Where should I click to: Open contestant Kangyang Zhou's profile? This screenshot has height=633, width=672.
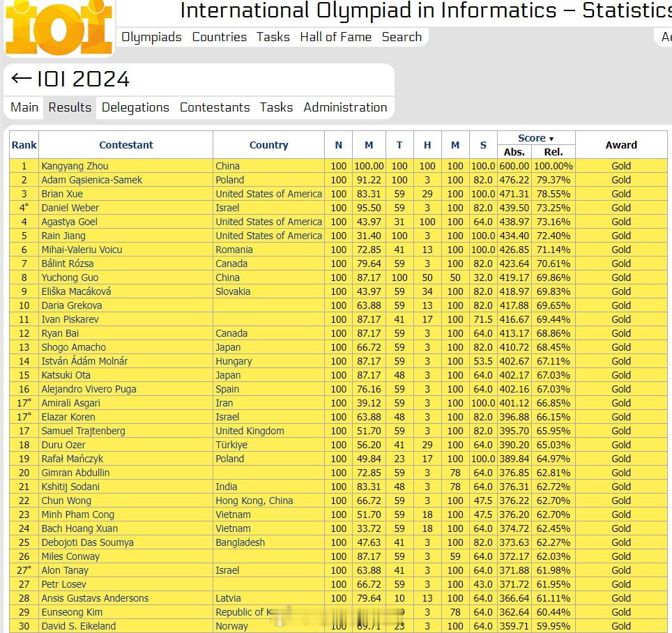pyautogui.click(x=75, y=166)
